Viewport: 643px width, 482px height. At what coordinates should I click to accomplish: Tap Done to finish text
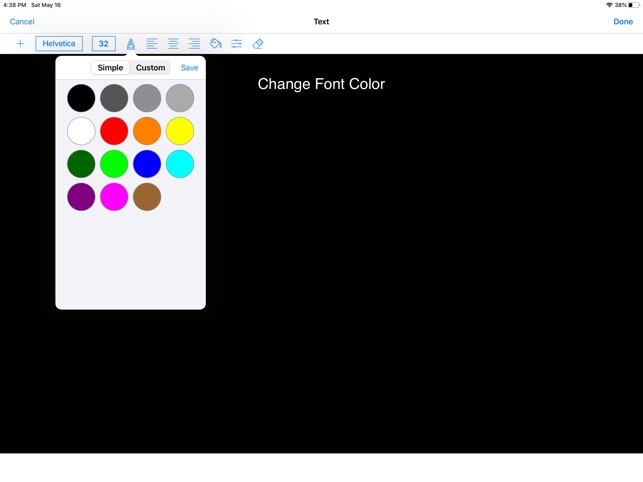623,22
